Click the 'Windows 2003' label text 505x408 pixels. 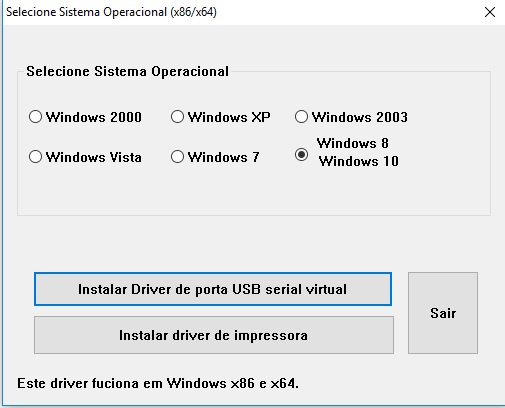pyautogui.click(x=360, y=117)
